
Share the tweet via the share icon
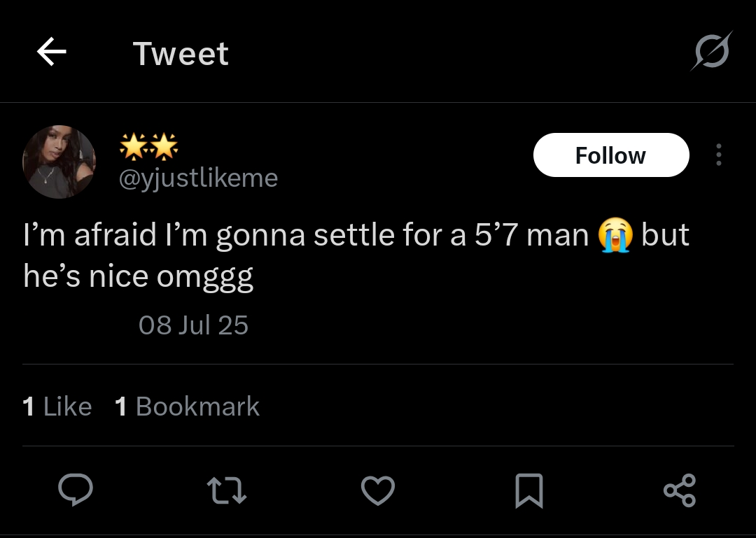[680, 490]
